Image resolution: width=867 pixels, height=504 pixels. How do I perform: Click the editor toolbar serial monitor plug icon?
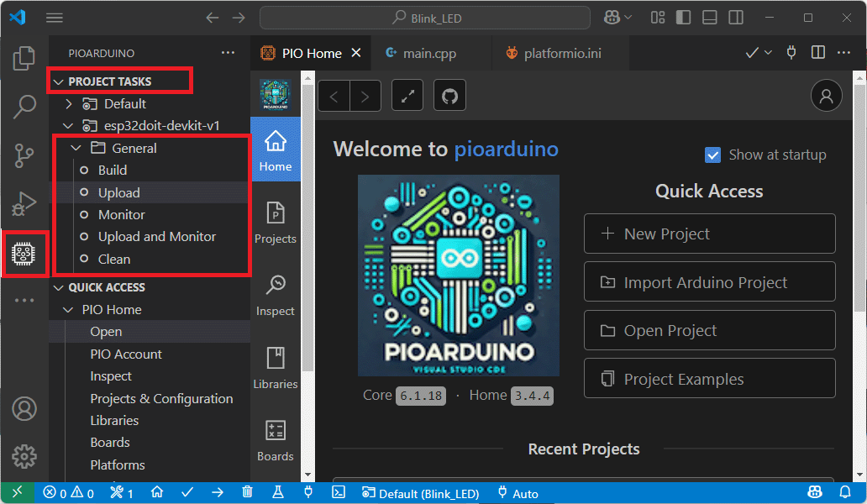pyautogui.click(x=791, y=53)
